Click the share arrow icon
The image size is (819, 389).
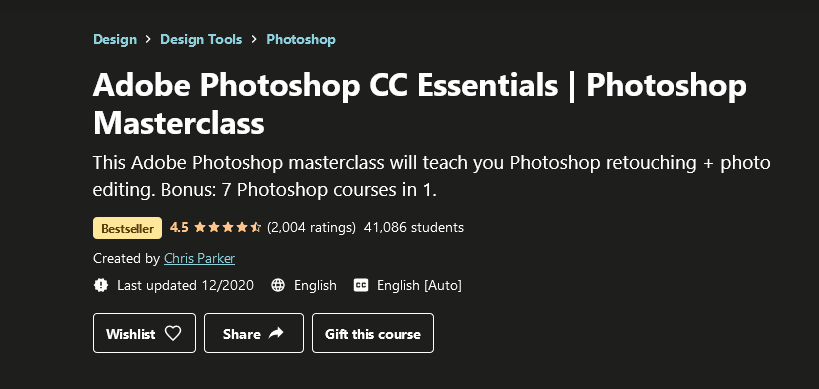[x=276, y=333]
